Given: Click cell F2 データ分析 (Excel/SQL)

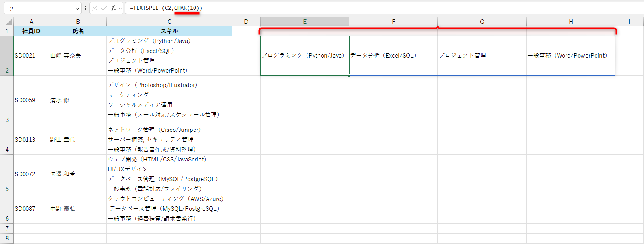Looking at the screenshot, I should coord(393,56).
